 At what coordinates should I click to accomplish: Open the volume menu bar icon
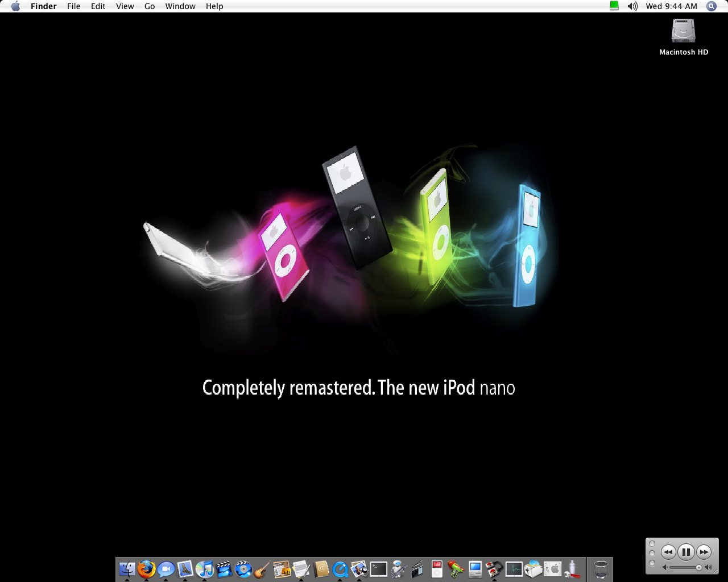tap(632, 6)
